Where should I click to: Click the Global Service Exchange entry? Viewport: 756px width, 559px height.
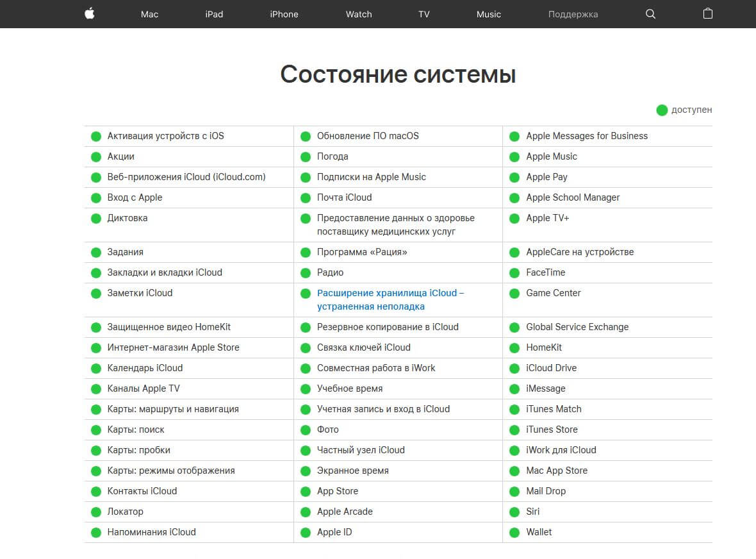point(577,327)
